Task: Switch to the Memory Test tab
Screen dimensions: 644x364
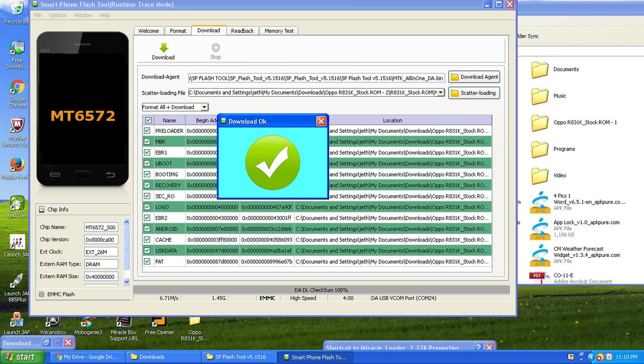Action: [x=279, y=31]
